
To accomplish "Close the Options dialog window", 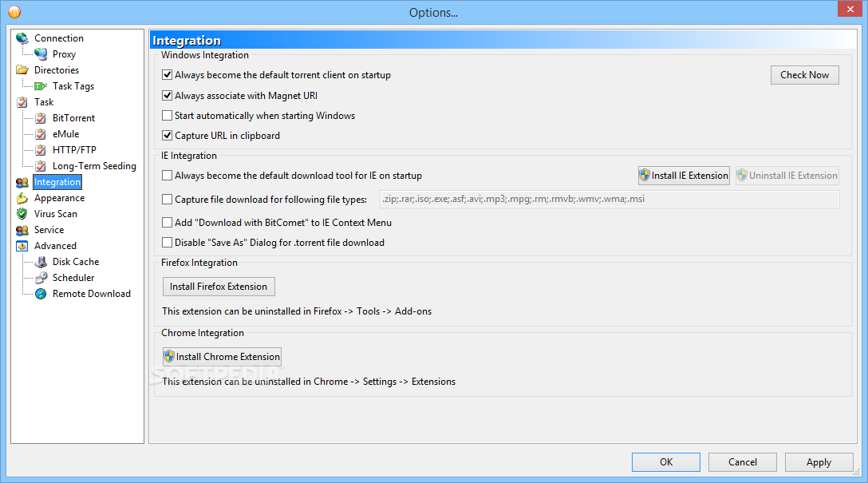I will (850, 10).
